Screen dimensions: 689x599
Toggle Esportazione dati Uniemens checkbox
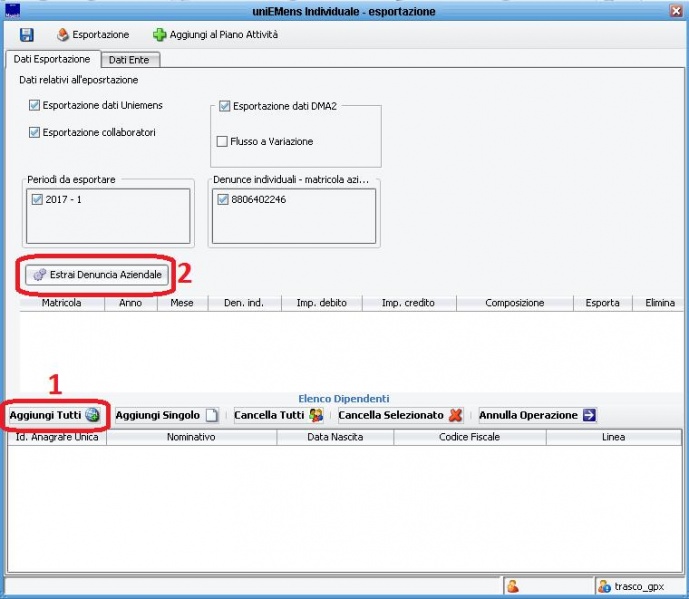point(34,105)
